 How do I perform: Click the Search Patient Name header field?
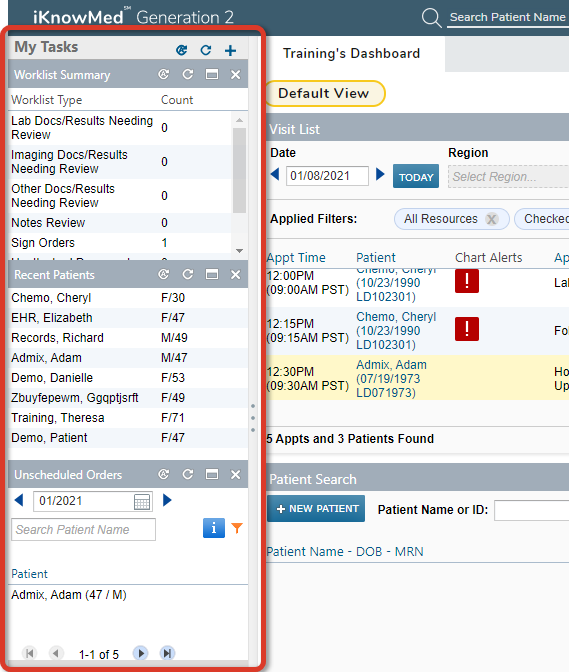[508, 17]
